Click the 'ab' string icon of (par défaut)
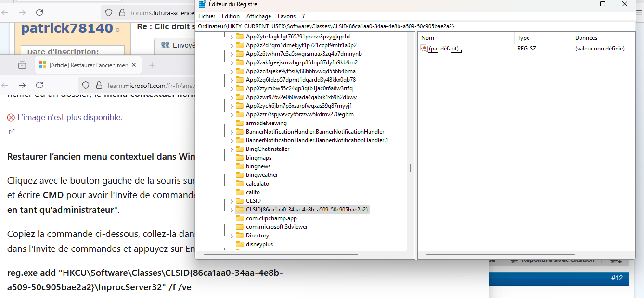 pyautogui.click(x=424, y=48)
